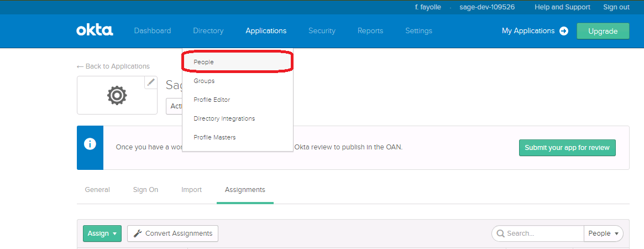Screen dimensions: 644x249
Task: Open Help and Support
Action: [563, 7]
